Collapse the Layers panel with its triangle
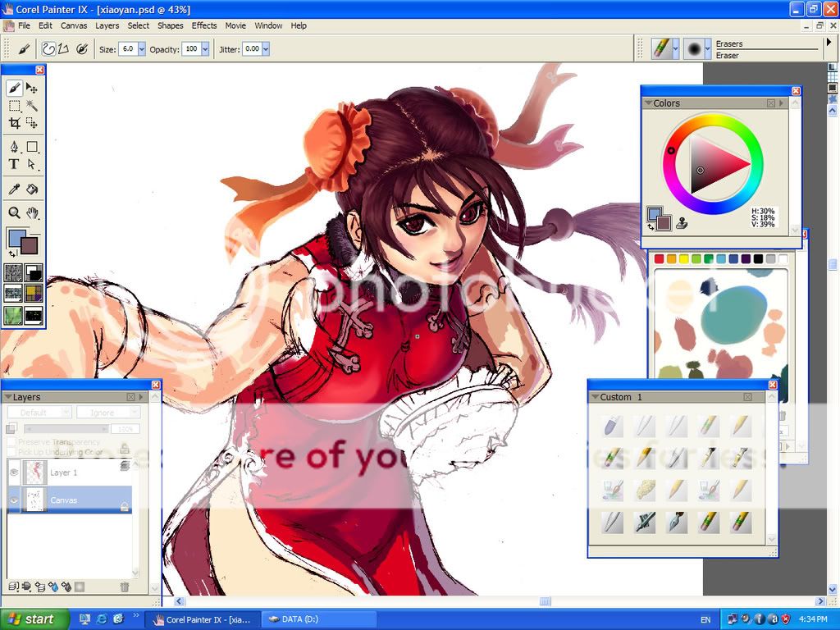This screenshot has width=840, height=630. 7,397
